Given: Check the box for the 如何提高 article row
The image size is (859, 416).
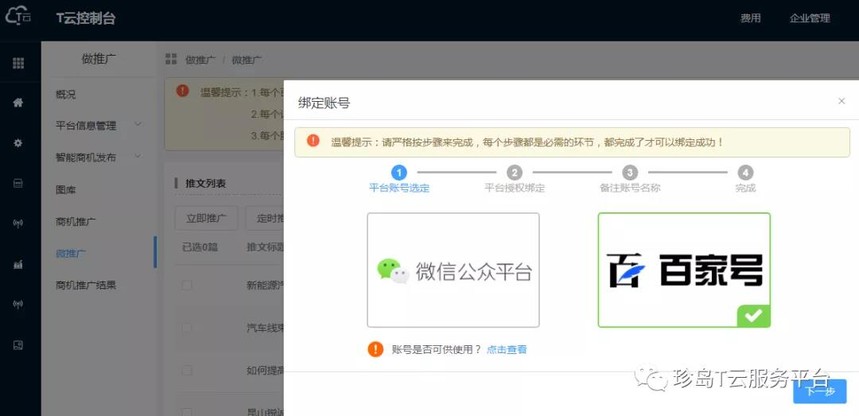Looking at the screenshot, I should click(x=187, y=371).
